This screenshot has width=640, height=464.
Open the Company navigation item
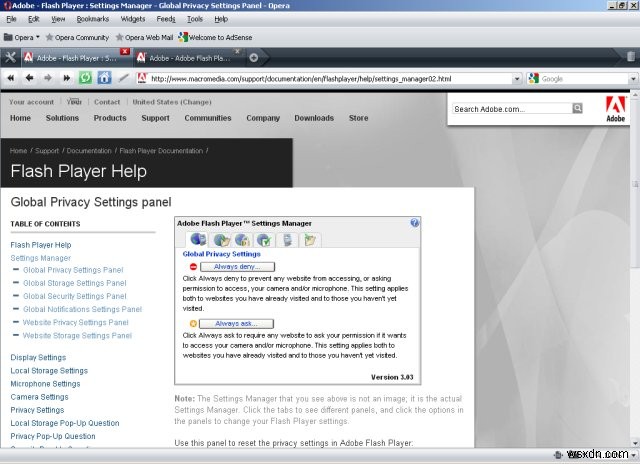[x=263, y=118]
